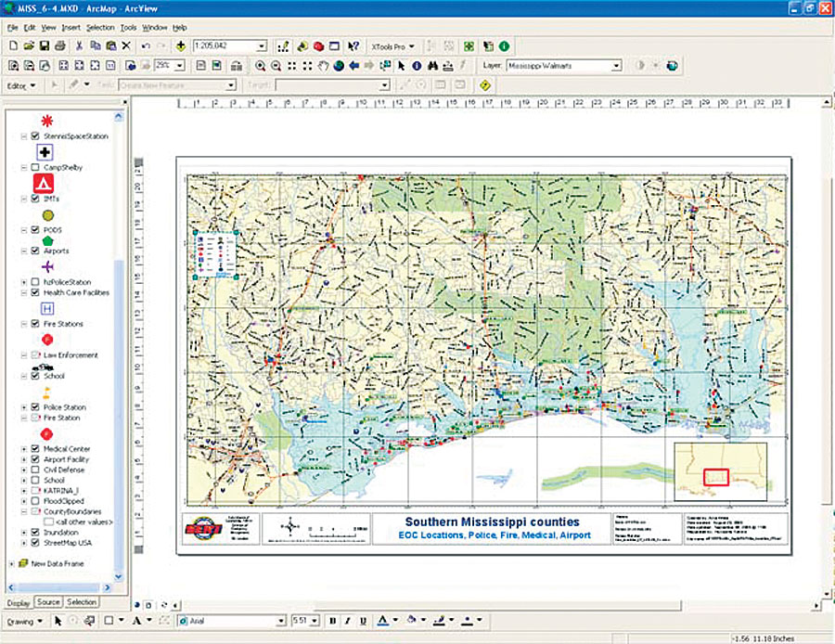
Task: Open the Insert menu
Action: pos(71,28)
